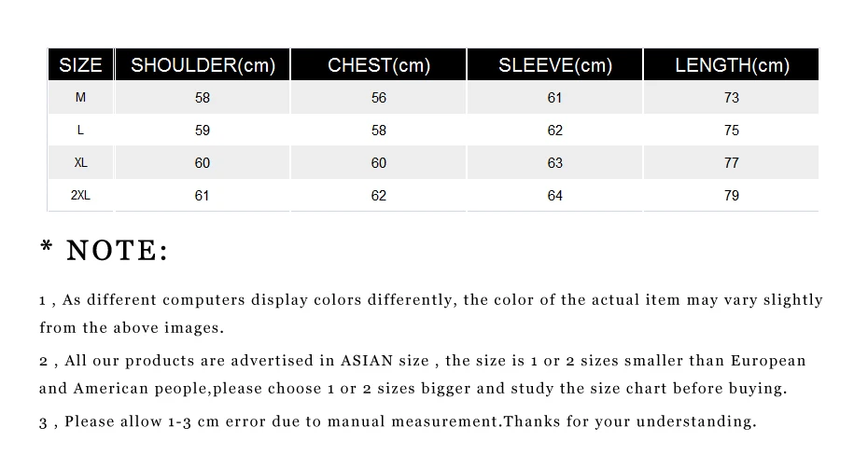868x455 pixels.
Task: Click note about 1-3 cm measurement error
Action: pyautogui.click(x=398, y=421)
